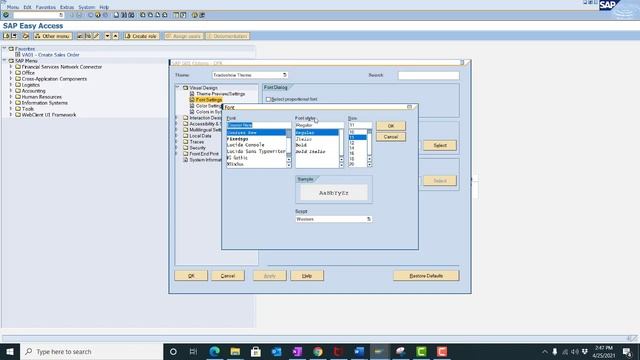
Task: Click the pencil change favorite icon
Action: click(x=96, y=36)
